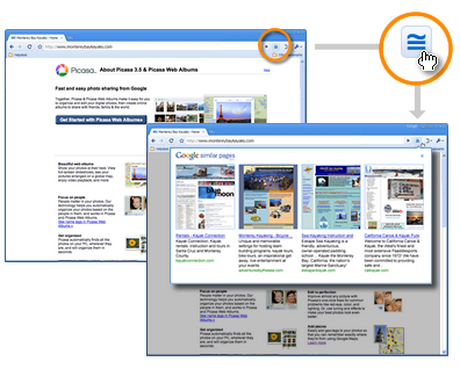This screenshot has height=376, width=460.
Task: Click the back arrow in the rear browser window
Action: tap(12, 47)
